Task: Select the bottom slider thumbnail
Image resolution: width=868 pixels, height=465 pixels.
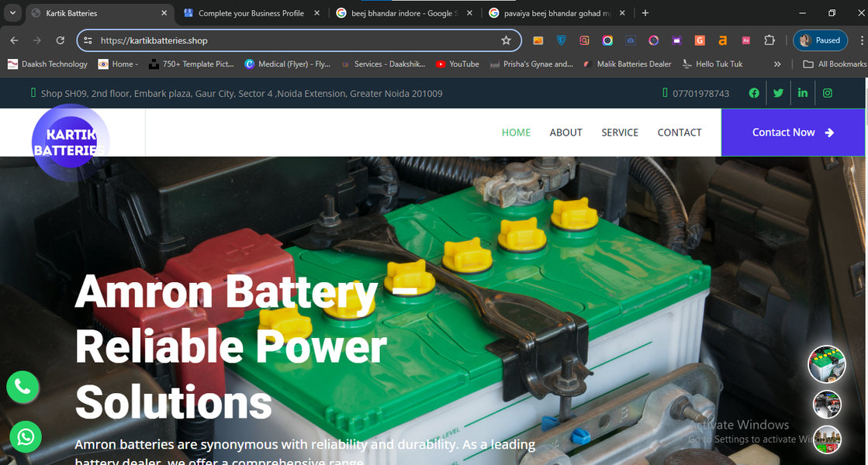Action: point(827,440)
